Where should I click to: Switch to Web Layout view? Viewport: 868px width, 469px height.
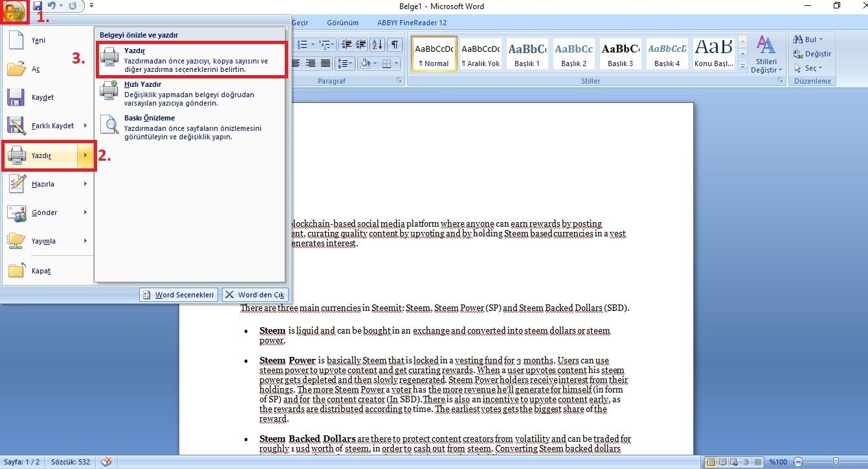(735, 462)
